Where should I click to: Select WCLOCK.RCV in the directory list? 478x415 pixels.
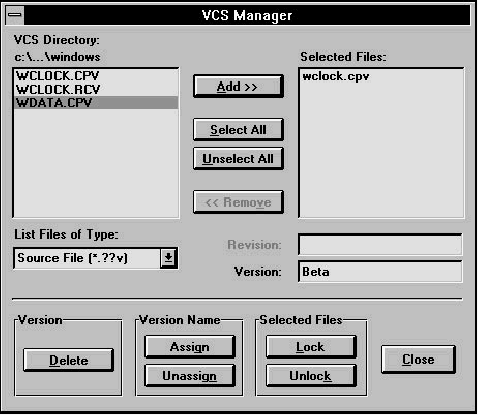pos(96,89)
